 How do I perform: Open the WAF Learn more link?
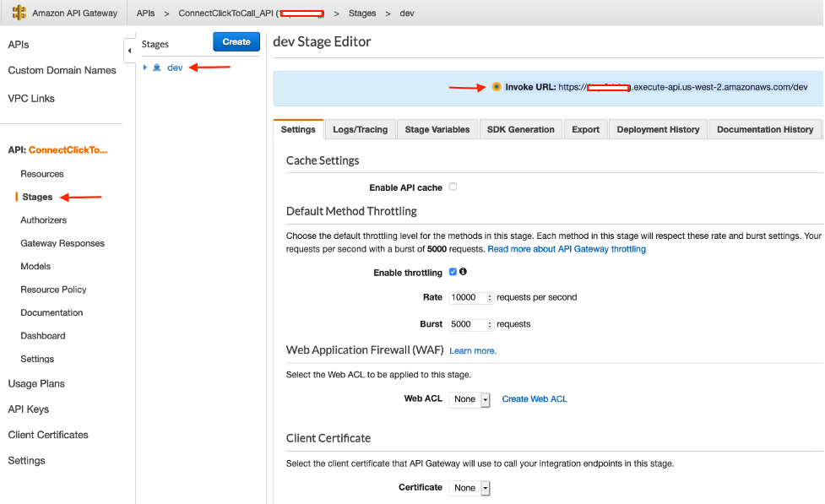(473, 351)
